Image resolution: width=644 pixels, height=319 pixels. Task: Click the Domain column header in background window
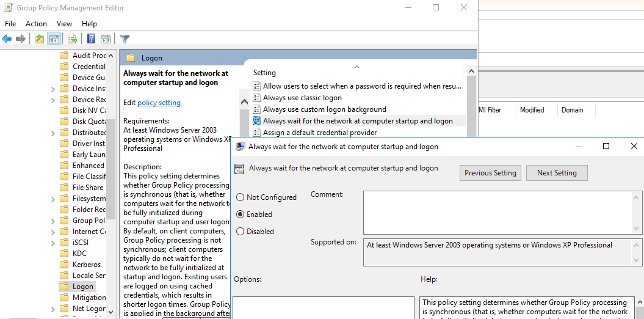point(573,110)
